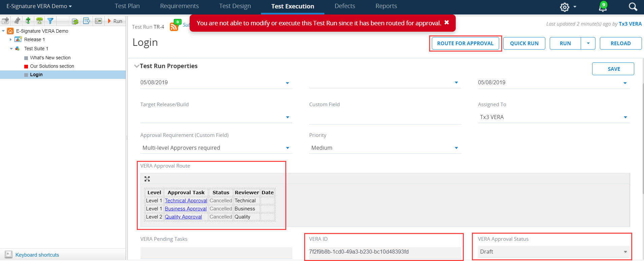This screenshot has height=261, width=644.
Task: Select Our Solutions section in tree
Action: click(52, 66)
